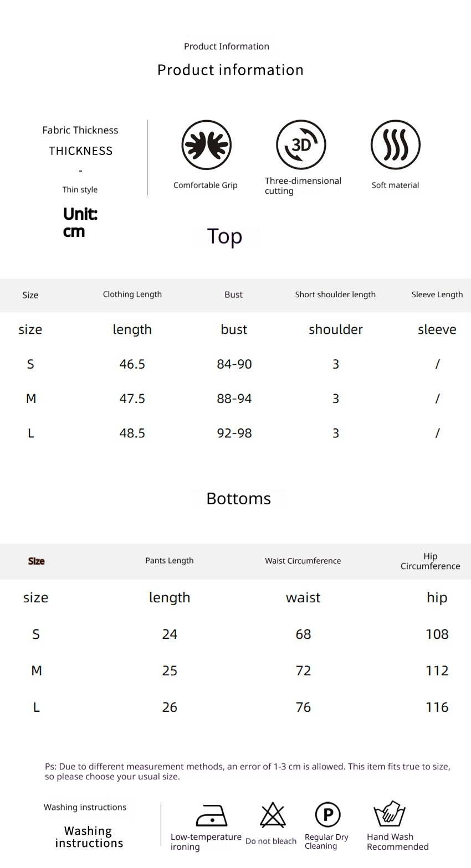
Task: Click the Regular Dry Cleaning P icon
Action: coord(327,814)
